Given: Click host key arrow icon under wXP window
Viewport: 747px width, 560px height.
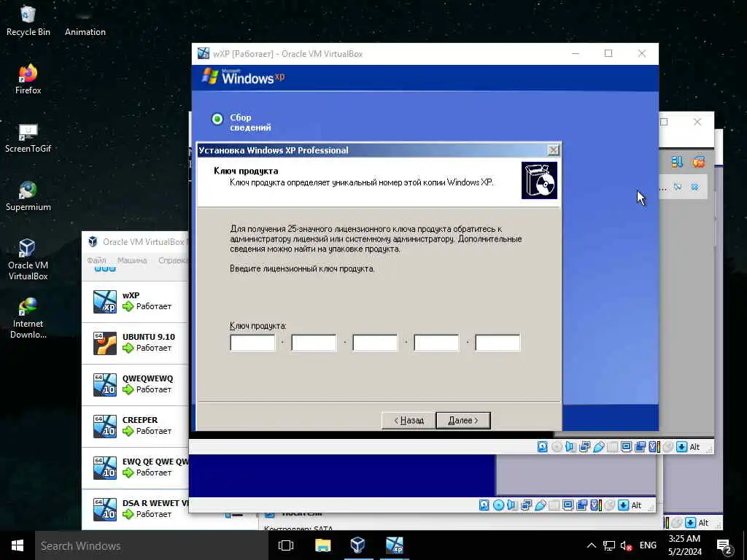Looking at the screenshot, I should point(682,447).
